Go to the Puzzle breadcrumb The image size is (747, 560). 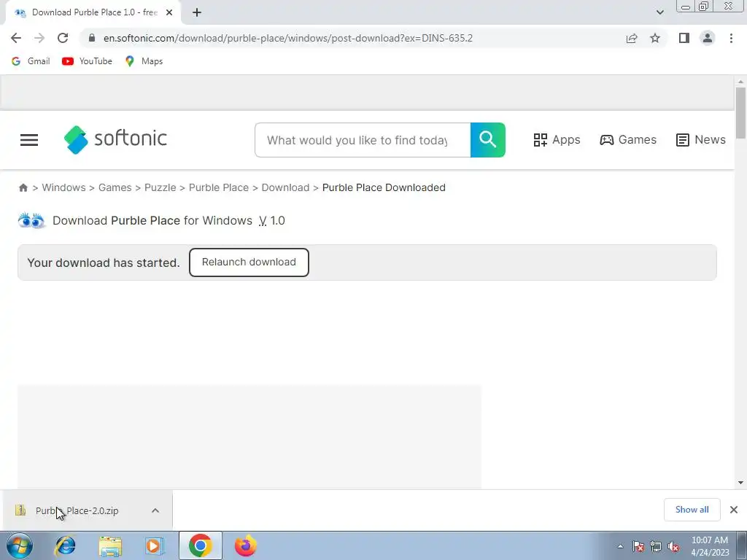tap(160, 187)
